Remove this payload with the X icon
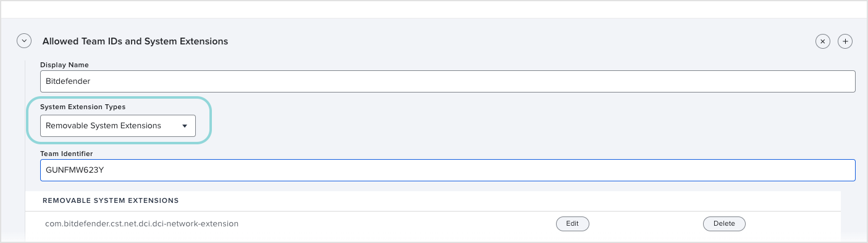The width and height of the screenshot is (868, 243). 822,41
